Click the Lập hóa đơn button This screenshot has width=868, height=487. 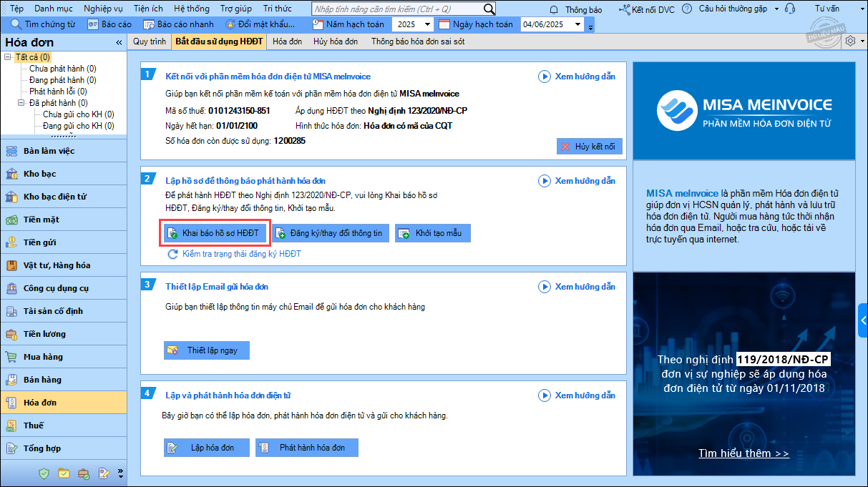pyautogui.click(x=206, y=448)
